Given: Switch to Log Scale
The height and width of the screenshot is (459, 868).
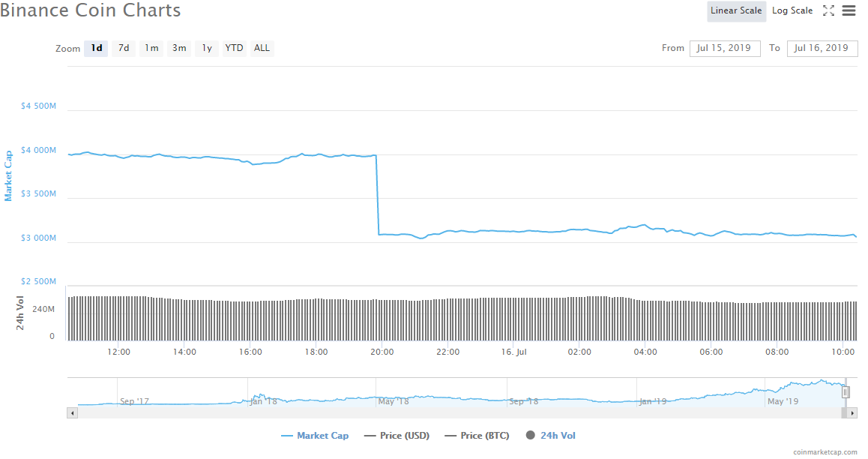Looking at the screenshot, I should 792,10.
